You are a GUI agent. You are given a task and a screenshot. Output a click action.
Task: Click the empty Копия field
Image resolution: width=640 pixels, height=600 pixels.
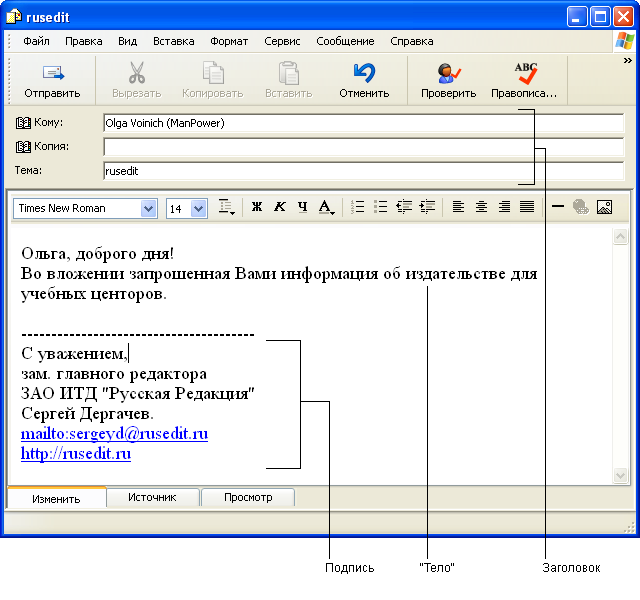click(x=364, y=147)
